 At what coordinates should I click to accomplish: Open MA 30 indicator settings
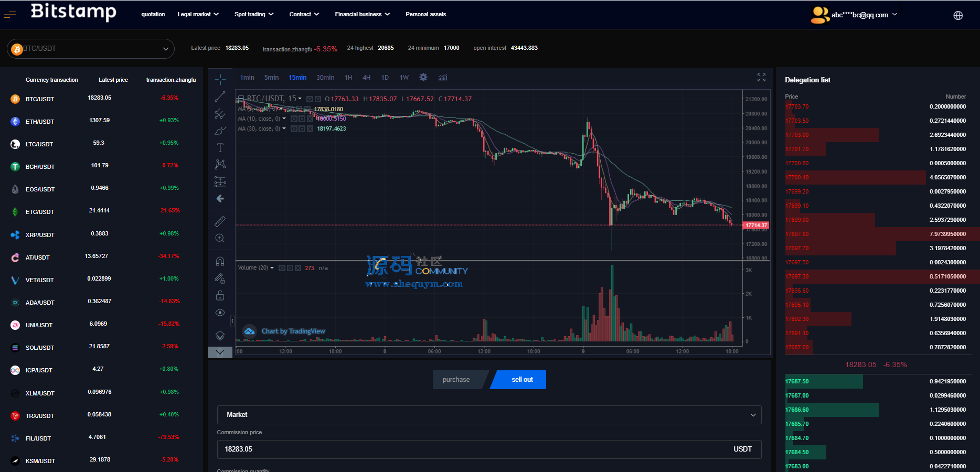click(302, 128)
